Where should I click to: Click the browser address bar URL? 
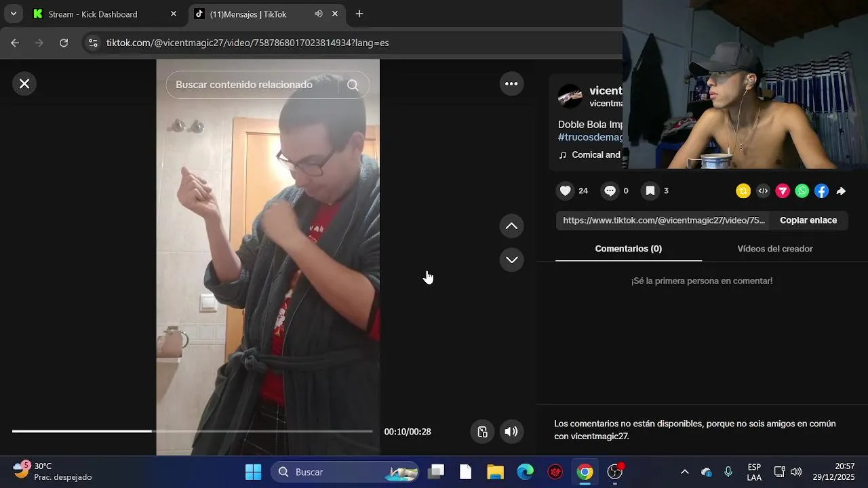click(x=248, y=43)
